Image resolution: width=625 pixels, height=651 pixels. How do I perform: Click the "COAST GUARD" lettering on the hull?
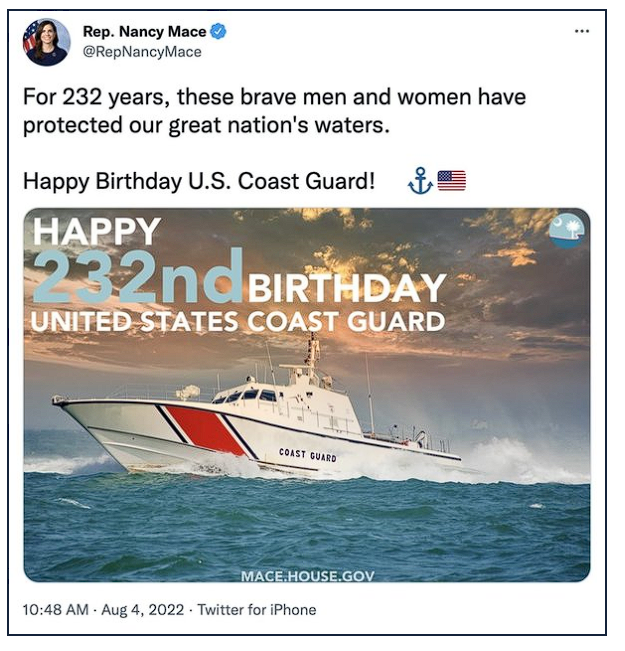coord(307,455)
